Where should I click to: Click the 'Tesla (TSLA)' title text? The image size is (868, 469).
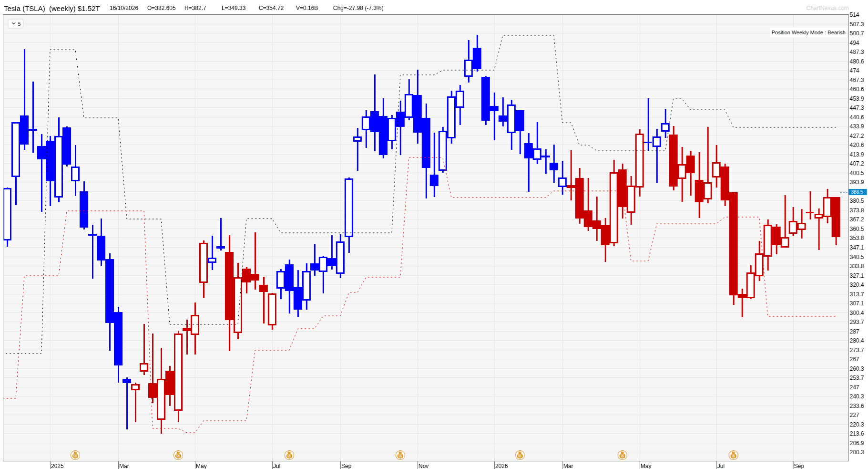pyautogui.click(x=25, y=8)
